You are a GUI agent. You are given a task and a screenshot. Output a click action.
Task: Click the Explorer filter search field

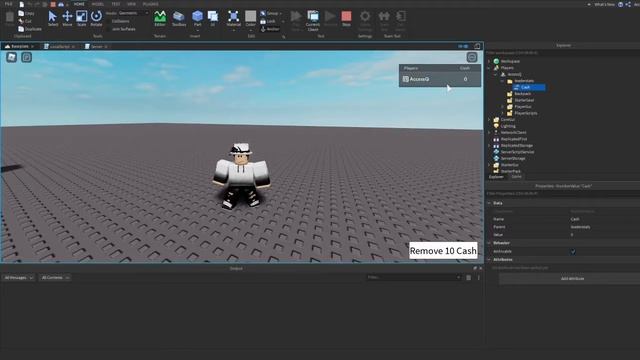[x=562, y=53]
